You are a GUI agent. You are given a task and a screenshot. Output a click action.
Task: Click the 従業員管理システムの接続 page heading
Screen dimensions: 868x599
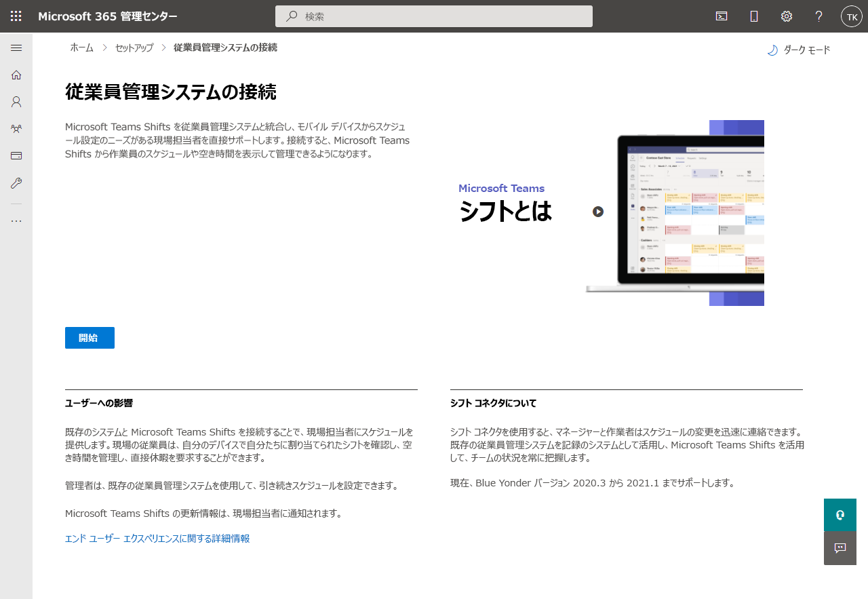171,92
